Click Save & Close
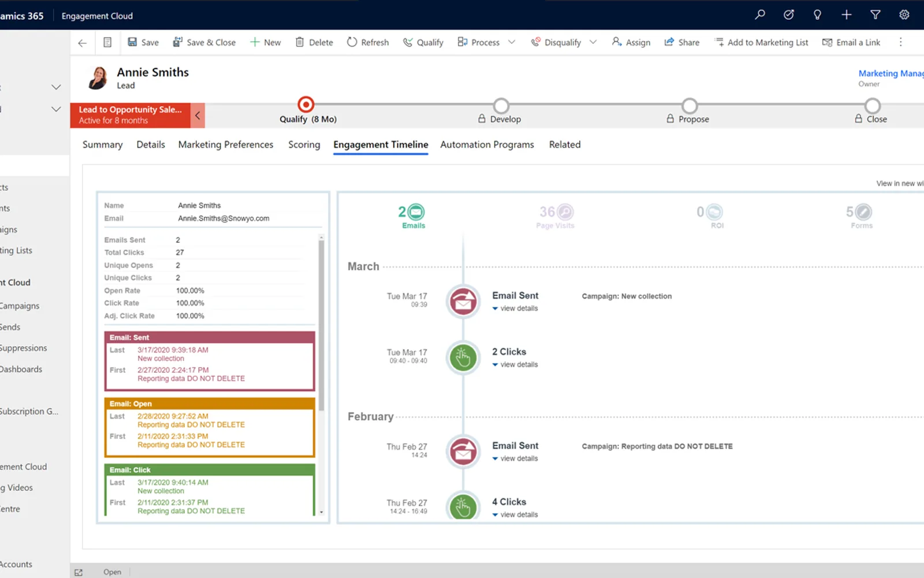The width and height of the screenshot is (924, 578). tap(204, 42)
